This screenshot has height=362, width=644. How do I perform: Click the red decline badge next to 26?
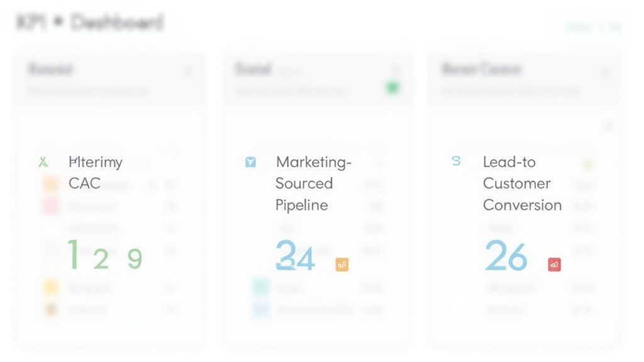pyautogui.click(x=554, y=264)
